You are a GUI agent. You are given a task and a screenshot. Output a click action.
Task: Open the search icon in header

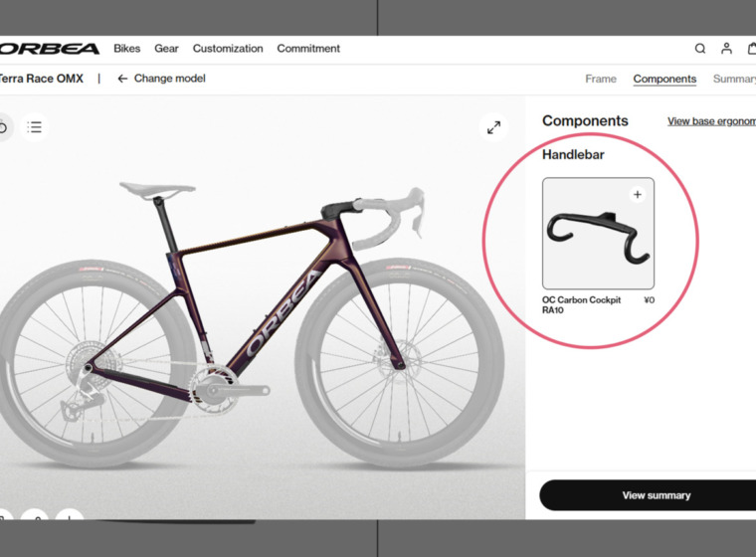[700, 48]
